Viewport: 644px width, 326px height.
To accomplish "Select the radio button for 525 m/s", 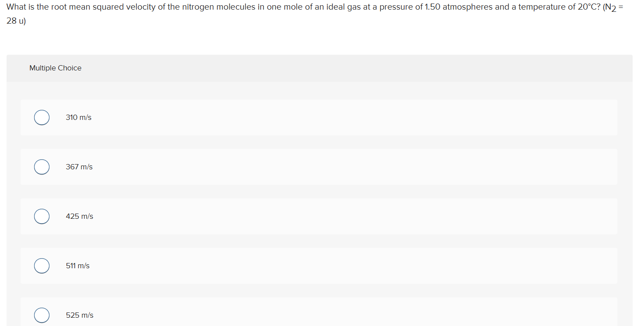I will (x=42, y=315).
